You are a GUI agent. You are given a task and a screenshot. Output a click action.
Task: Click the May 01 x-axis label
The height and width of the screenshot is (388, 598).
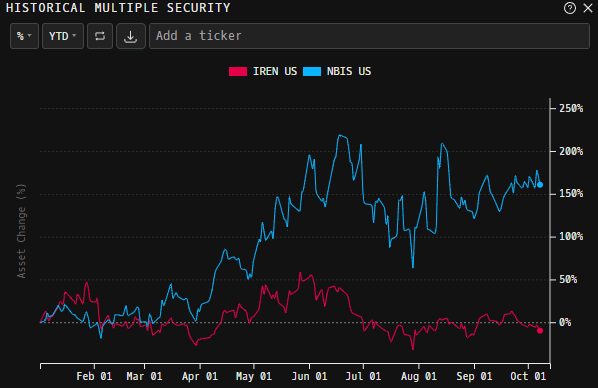(x=254, y=377)
